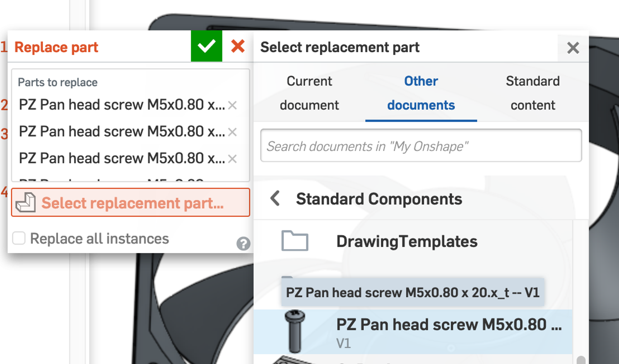Click Select replacement part button

point(131,202)
